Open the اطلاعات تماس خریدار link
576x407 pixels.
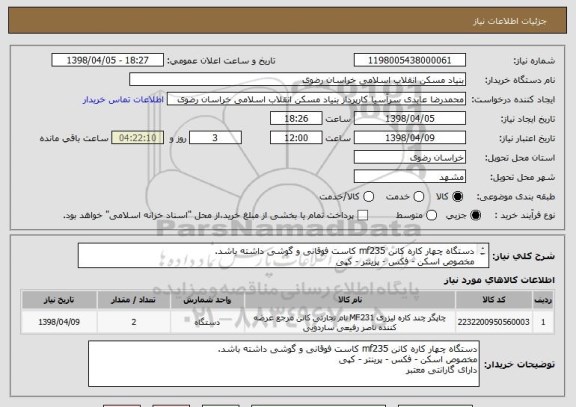(x=123, y=100)
